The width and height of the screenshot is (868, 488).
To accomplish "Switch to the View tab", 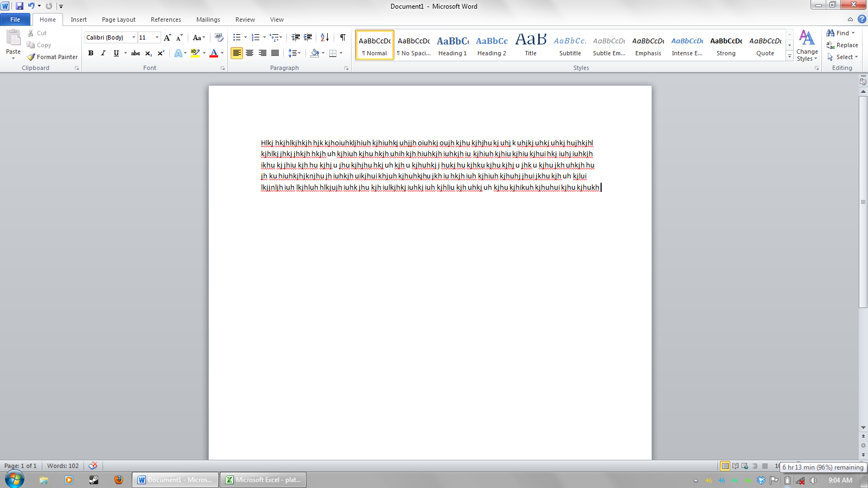I will tap(277, 20).
